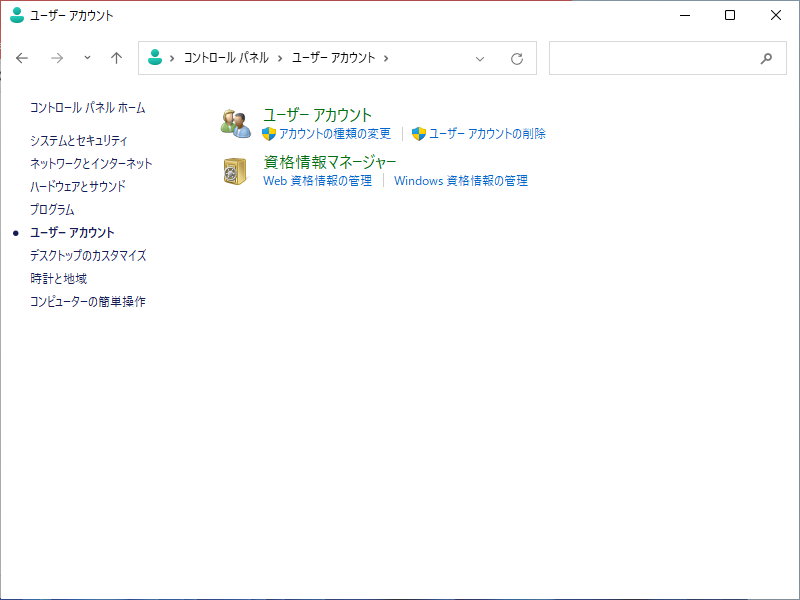Refresh the page with the reload icon
The image size is (800, 600).
(x=517, y=59)
